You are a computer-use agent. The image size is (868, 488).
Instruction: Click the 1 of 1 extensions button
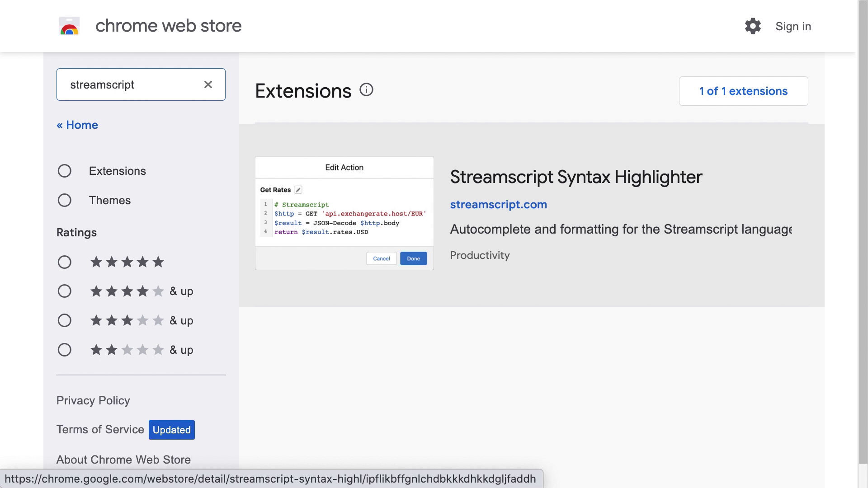pyautogui.click(x=743, y=91)
